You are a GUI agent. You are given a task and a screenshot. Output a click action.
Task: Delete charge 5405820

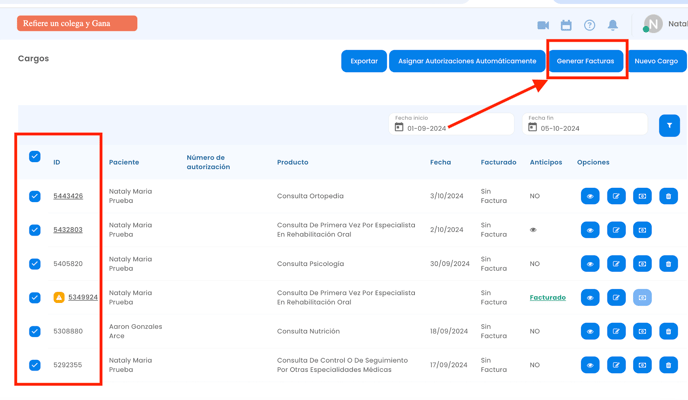(668, 264)
